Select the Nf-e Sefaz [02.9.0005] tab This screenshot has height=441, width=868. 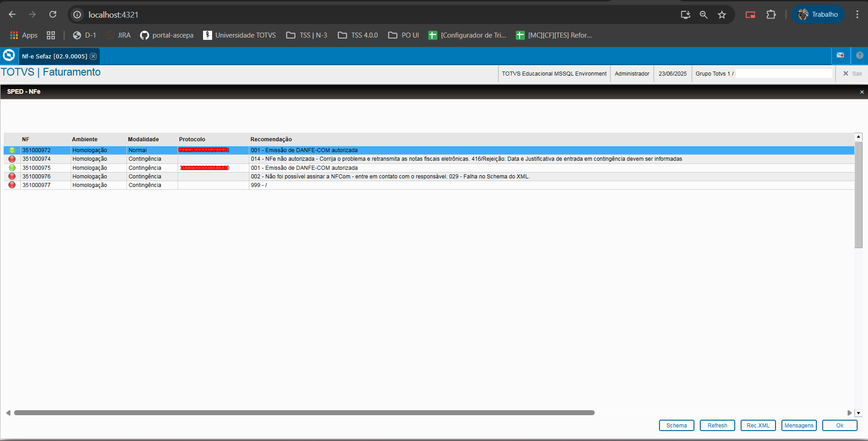[54, 56]
